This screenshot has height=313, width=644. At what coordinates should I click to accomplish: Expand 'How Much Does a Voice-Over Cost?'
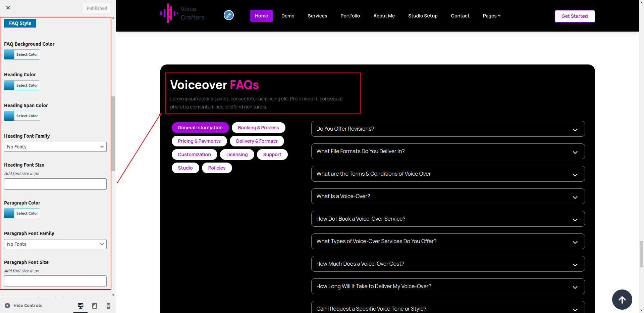[448, 264]
